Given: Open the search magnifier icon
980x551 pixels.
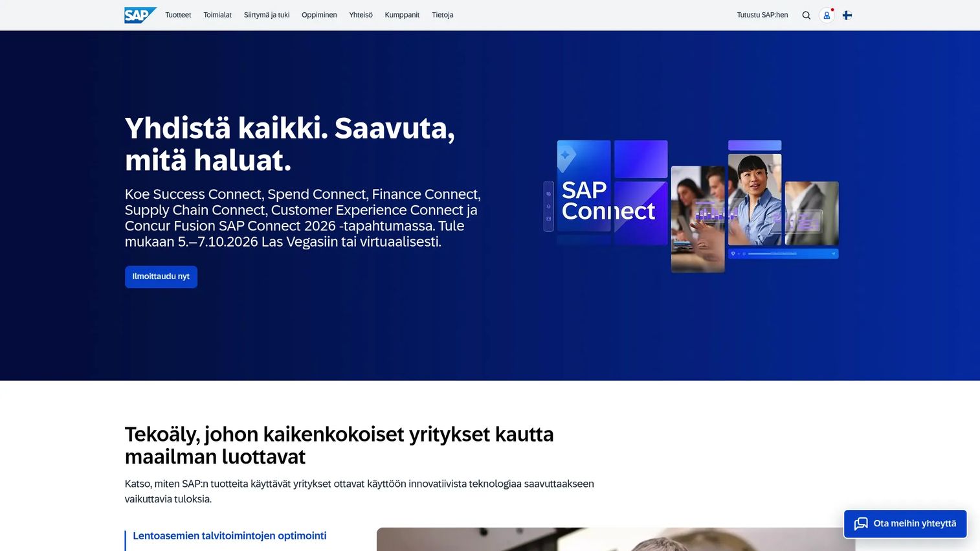Looking at the screenshot, I should (x=806, y=15).
